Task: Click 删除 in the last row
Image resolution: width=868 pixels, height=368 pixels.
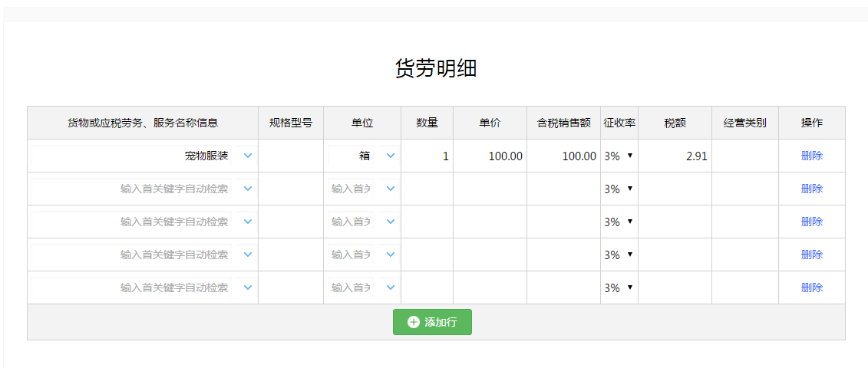Action: tap(811, 287)
